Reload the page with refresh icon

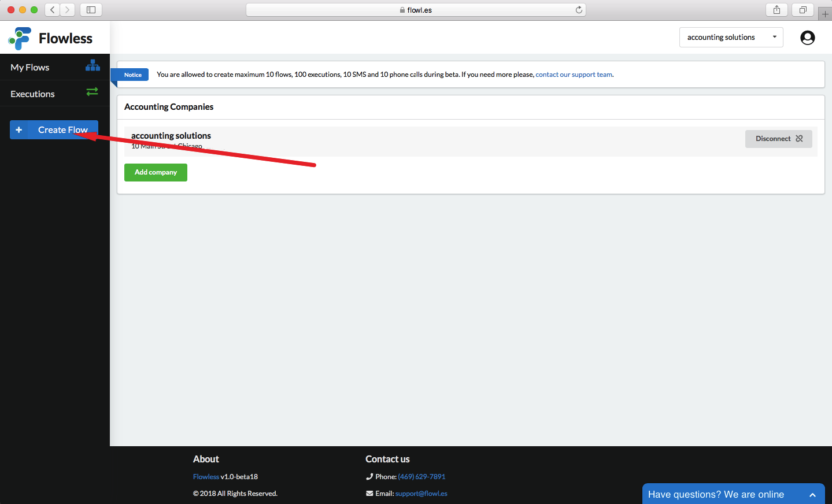(579, 10)
